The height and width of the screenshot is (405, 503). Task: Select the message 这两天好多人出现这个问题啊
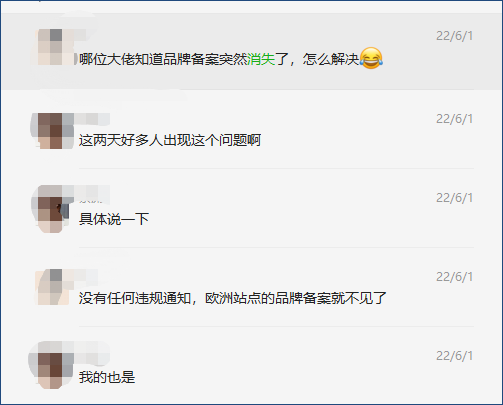pos(170,140)
